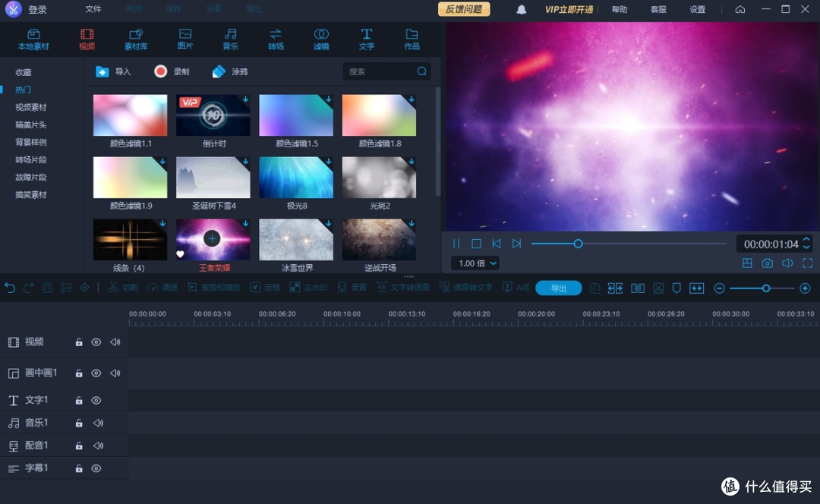The height and width of the screenshot is (504, 820).
Task: Select 精美片头 category in sidebar
Action: (x=31, y=124)
